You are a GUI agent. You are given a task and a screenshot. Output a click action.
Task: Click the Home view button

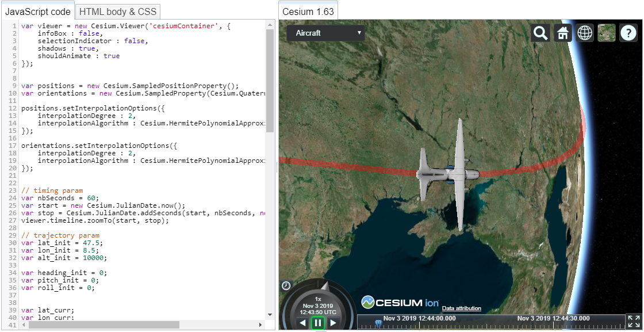pos(562,33)
